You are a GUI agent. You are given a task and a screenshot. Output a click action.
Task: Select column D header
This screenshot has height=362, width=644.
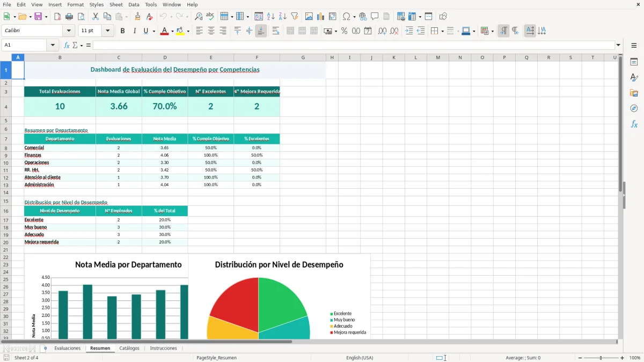165,57
